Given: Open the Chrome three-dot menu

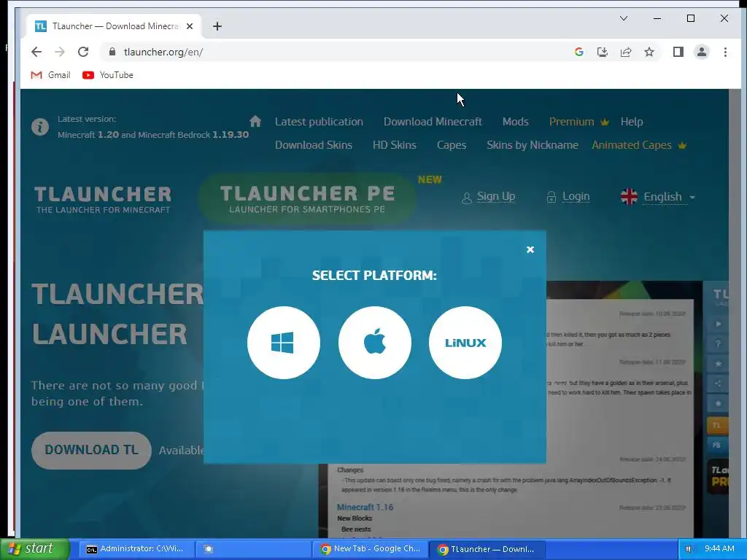Looking at the screenshot, I should (725, 52).
